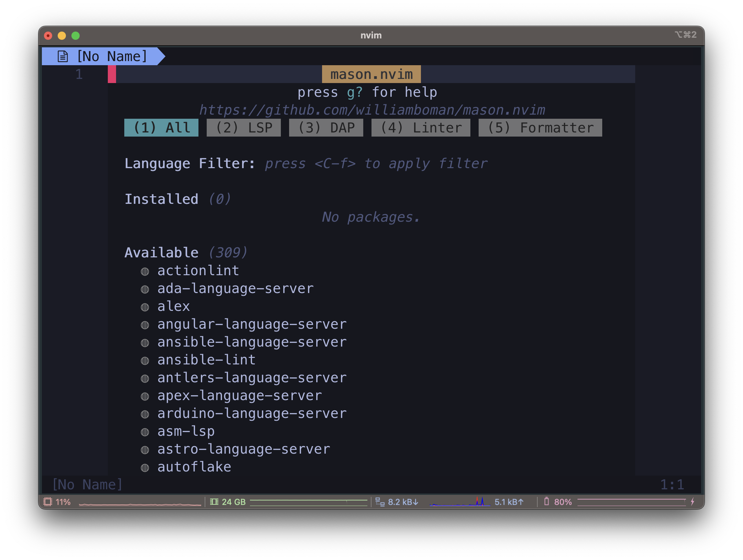Click the battery level bar
Image resolution: width=743 pixels, height=560 pixels.
tap(632, 502)
